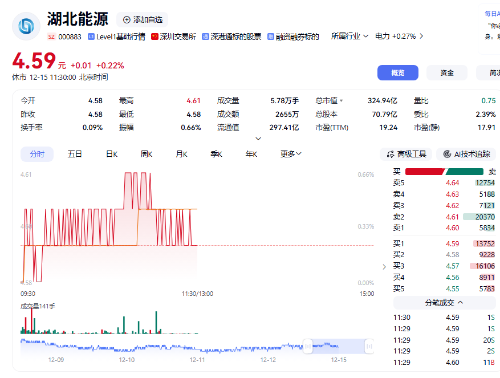Open AI技术追踪 button
The width and height of the screenshot is (500, 378).
click(466, 154)
